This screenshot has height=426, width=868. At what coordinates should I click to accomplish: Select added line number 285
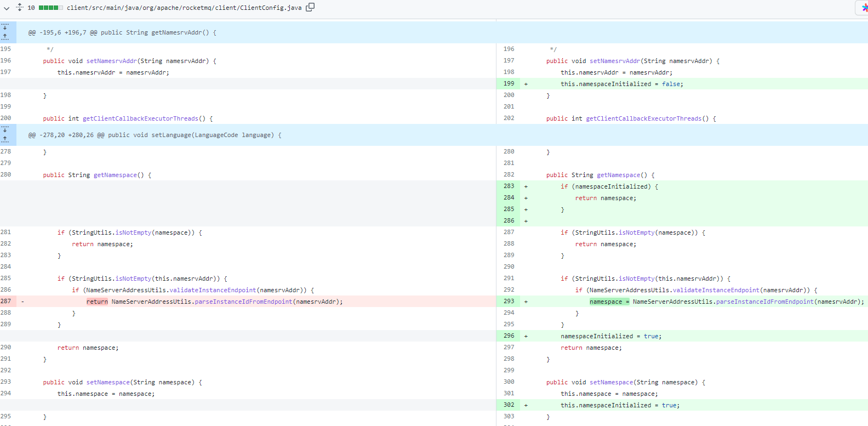click(x=509, y=209)
